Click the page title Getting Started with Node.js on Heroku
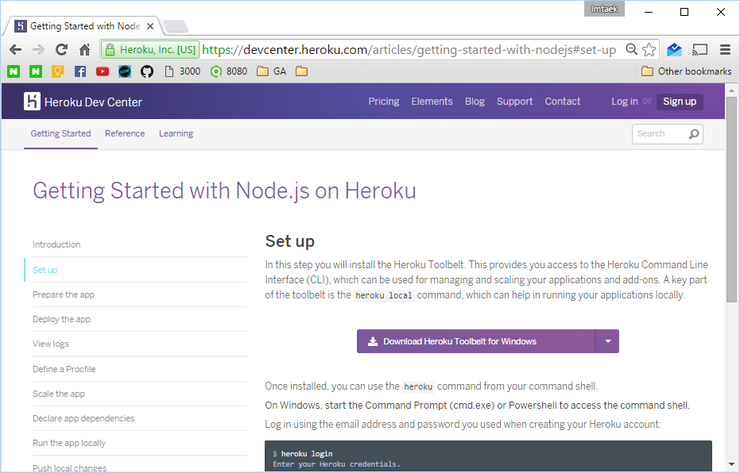 224,192
